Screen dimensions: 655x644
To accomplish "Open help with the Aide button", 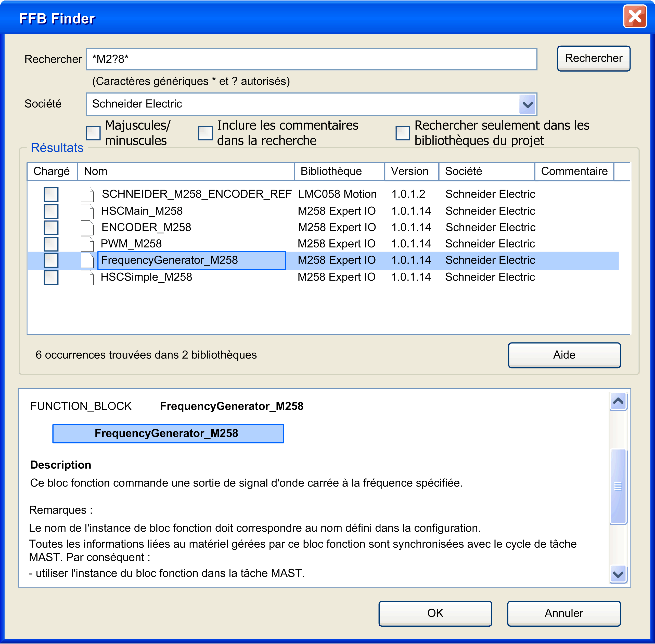I will click(x=564, y=355).
